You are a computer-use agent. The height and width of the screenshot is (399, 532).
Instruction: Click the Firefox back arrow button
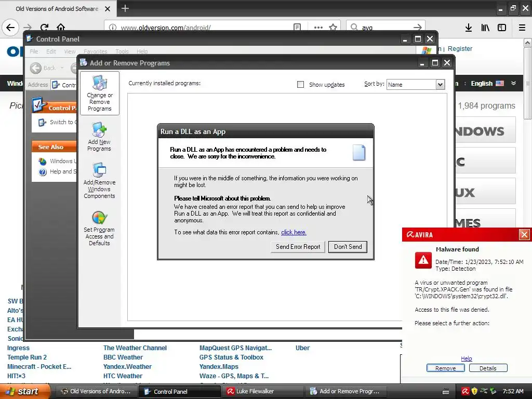coord(10,27)
